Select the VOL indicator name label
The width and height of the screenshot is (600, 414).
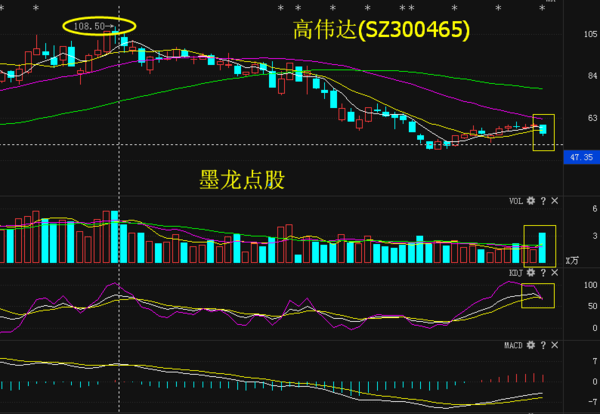[x=516, y=201]
